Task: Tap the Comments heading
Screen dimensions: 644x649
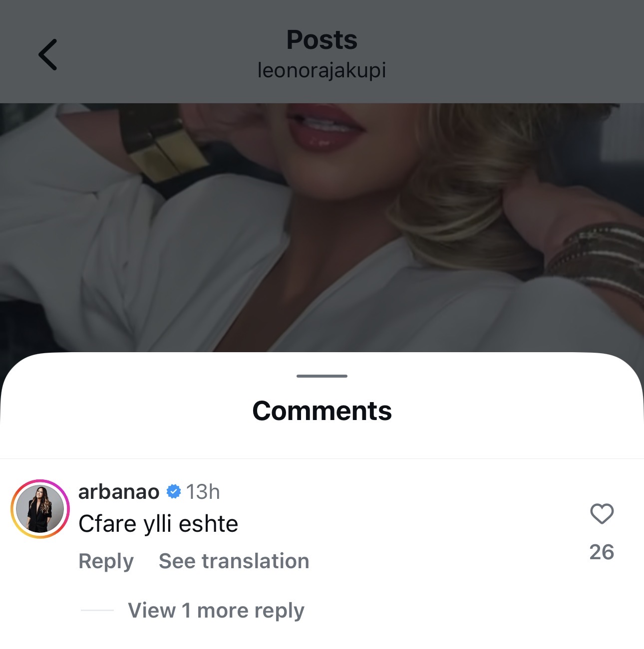Action: click(x=322, y=411)
